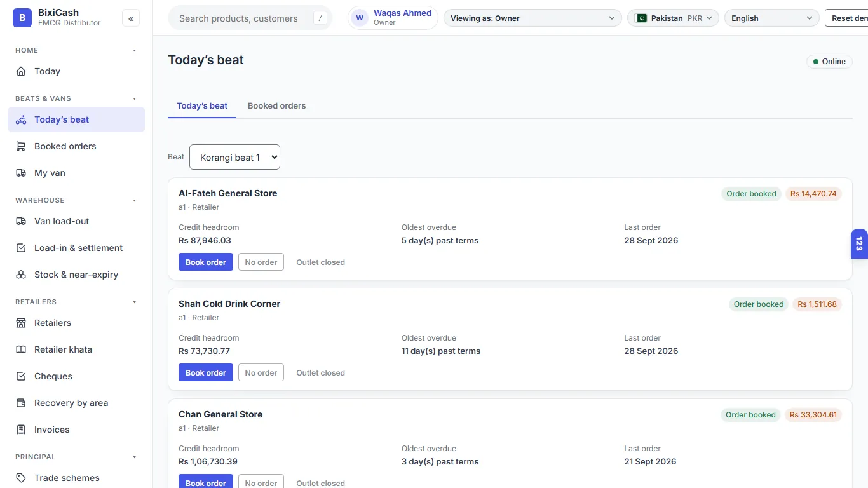Switch to the Today's beat tab
This screenshot has width=868, height=488.
tap(202, 105)
